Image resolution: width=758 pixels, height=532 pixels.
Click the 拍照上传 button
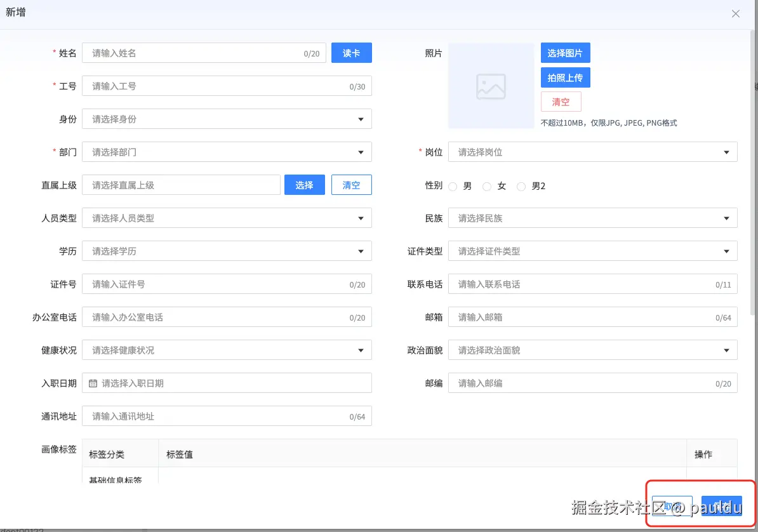[565, 77]
